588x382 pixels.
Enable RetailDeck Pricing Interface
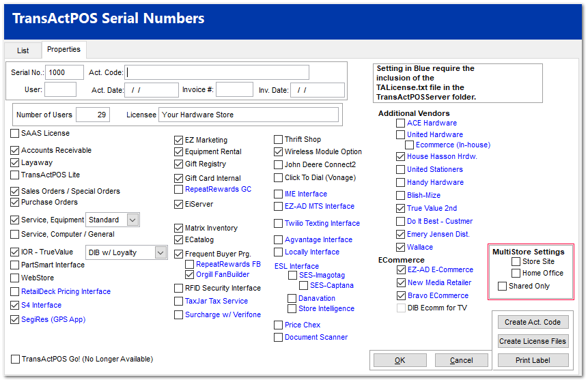click(x=14, y=291)
